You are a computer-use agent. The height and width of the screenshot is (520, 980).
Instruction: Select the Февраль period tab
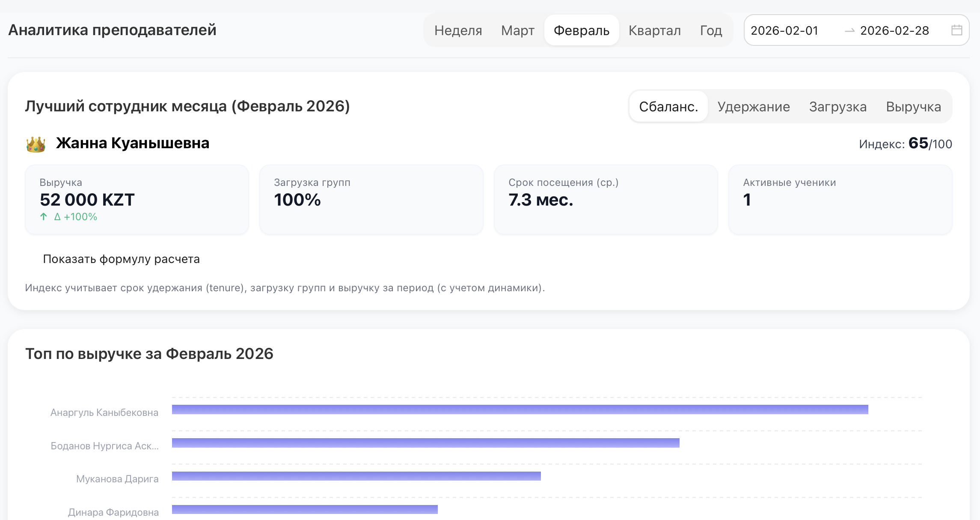point(581,30)
